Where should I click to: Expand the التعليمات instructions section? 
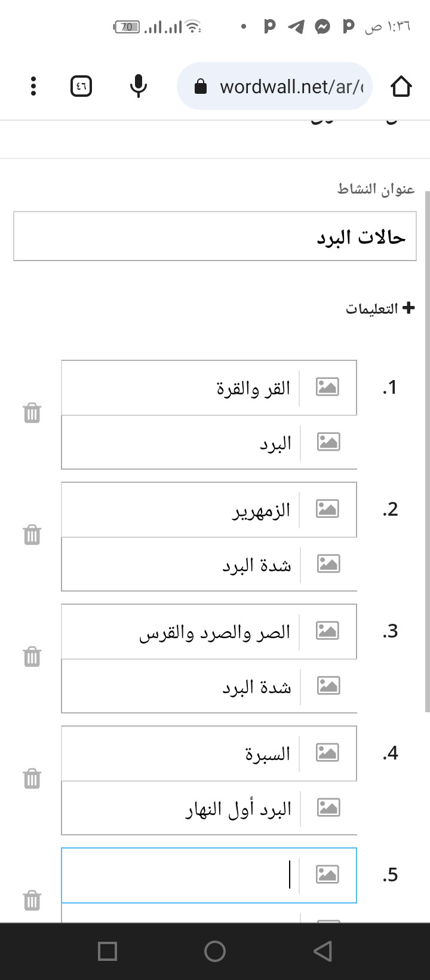380,308
